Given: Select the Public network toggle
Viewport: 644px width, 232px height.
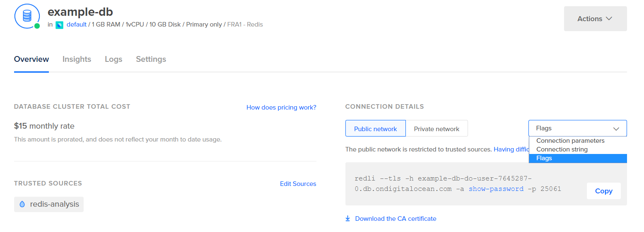Looking at the screenshot, I should (375, 129).
